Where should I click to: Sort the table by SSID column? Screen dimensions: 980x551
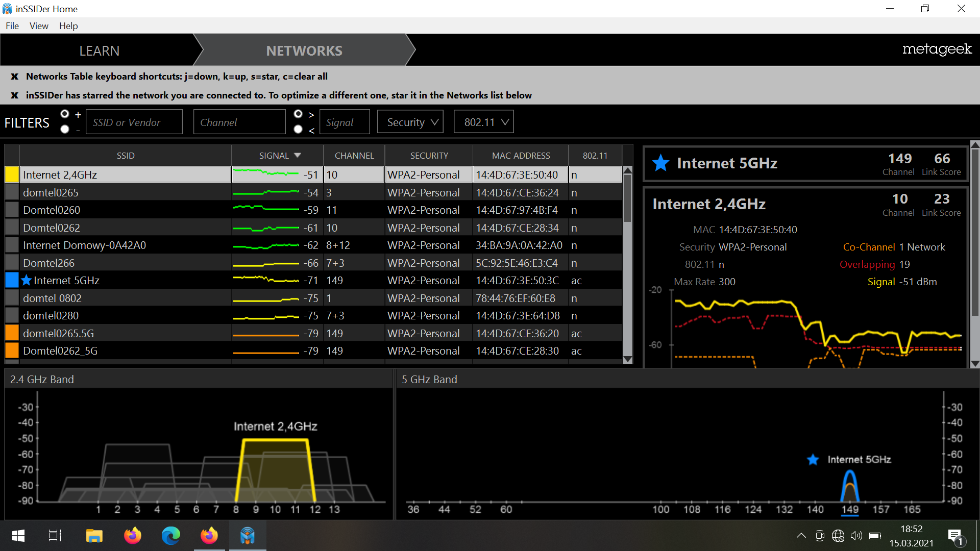(126, 156)
